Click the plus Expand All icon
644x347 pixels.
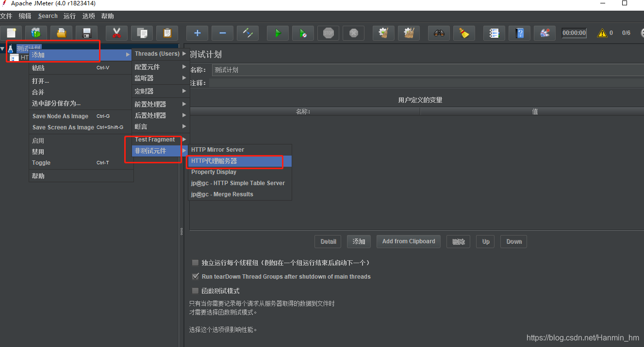coord(197,33)
